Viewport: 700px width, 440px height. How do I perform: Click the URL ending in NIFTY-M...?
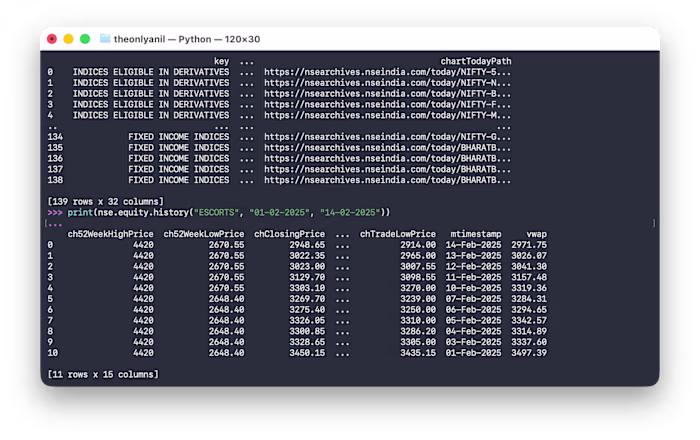coord(388,115)
